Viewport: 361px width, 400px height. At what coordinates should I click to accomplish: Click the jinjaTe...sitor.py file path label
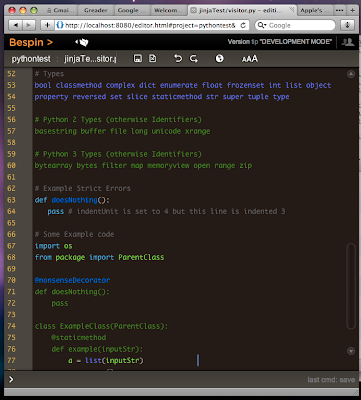[x=90, y=59]
